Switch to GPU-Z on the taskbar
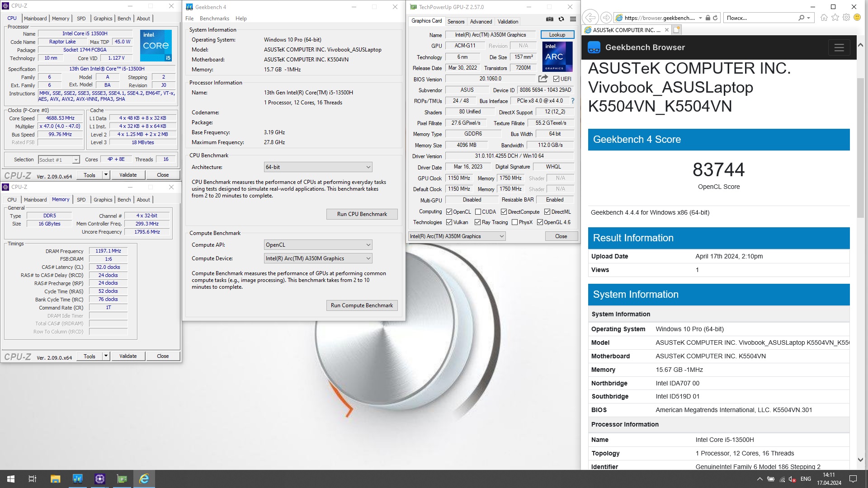The image size is (868, 488). tap(122, 479)
